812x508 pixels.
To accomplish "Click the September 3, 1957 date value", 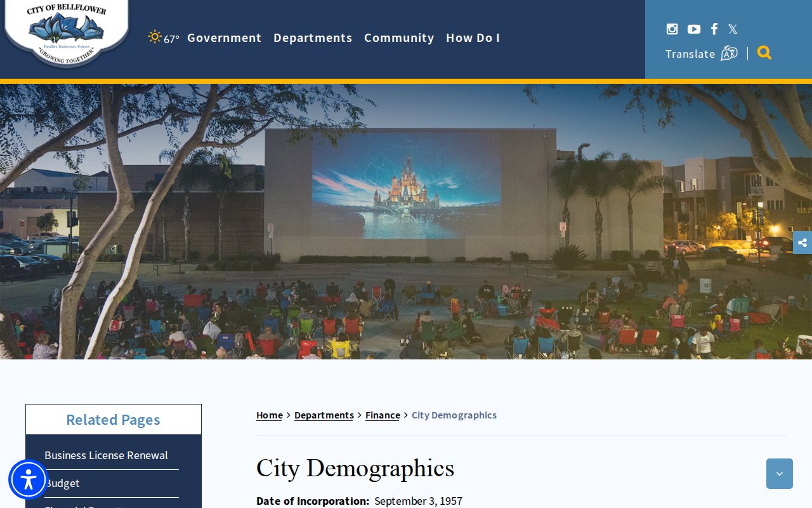I will [418, 501].
